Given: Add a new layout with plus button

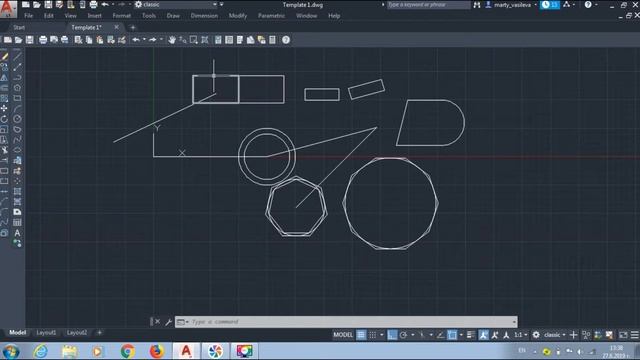Looking at the screenshot, I should point(99,333).
